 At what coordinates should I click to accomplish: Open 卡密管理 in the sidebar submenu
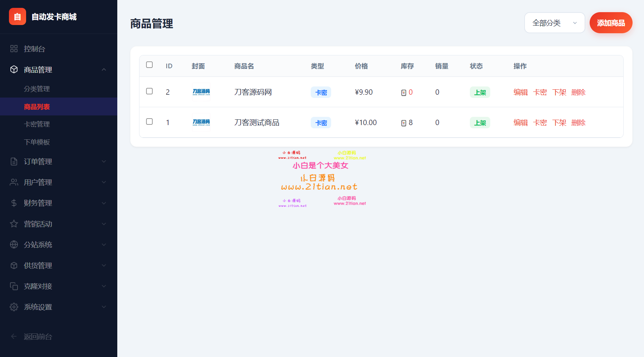tap(37, 124)
